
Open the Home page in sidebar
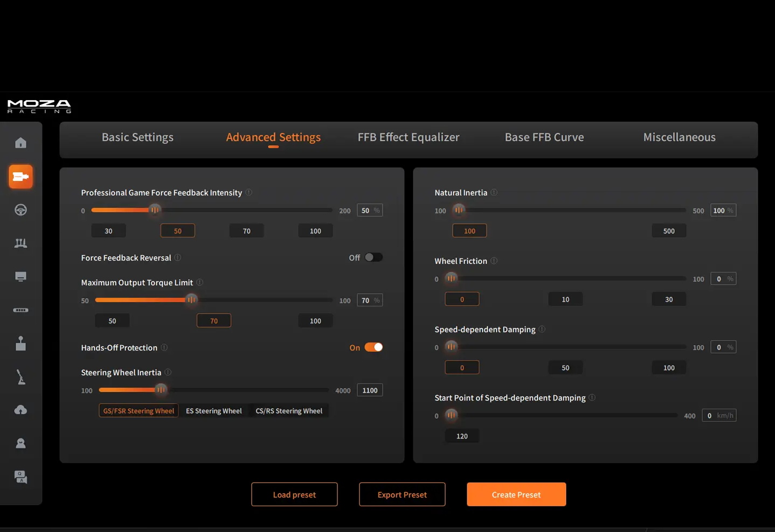pos(20,143)
